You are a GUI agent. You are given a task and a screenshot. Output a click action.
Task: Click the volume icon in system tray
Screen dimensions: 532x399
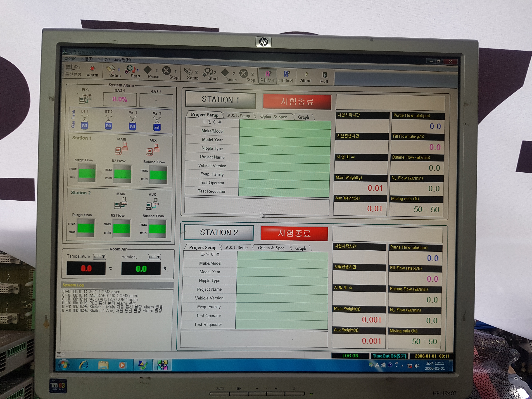tap(417, 366)
